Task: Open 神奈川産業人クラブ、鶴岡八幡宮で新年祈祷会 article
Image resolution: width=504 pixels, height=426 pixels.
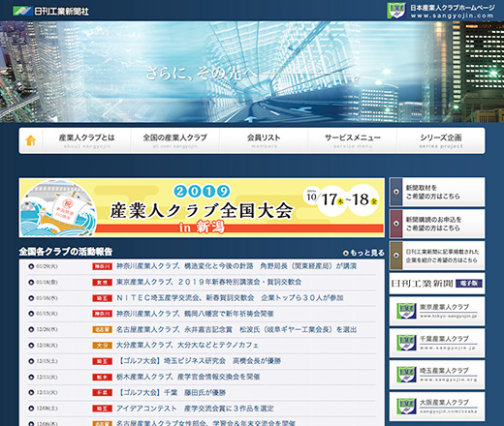Action: click(x=195, y=314)
